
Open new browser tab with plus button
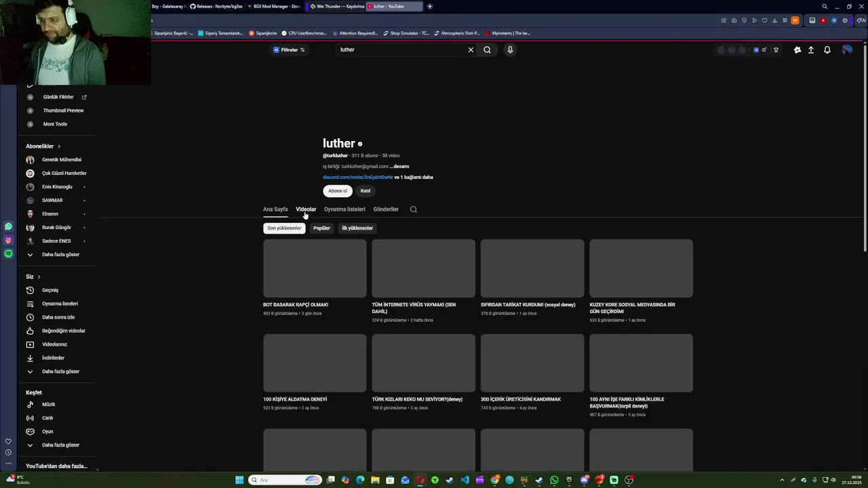pos(430,6)
